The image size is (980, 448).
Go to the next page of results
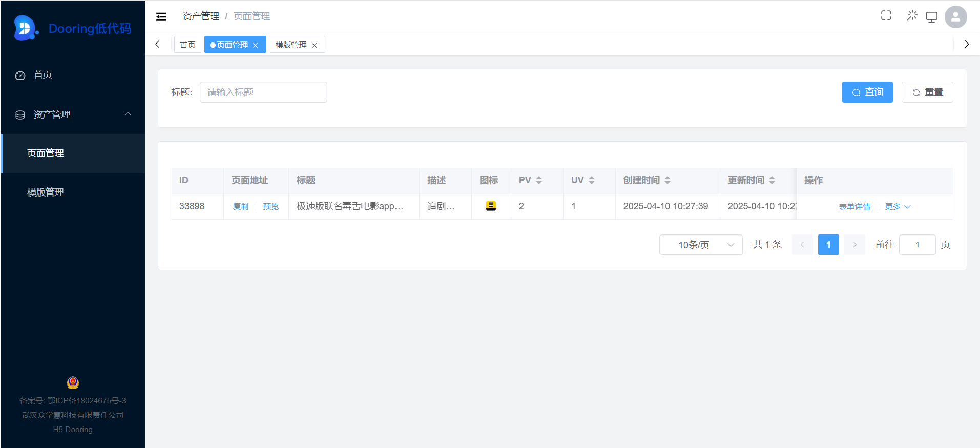click(854, 245)
